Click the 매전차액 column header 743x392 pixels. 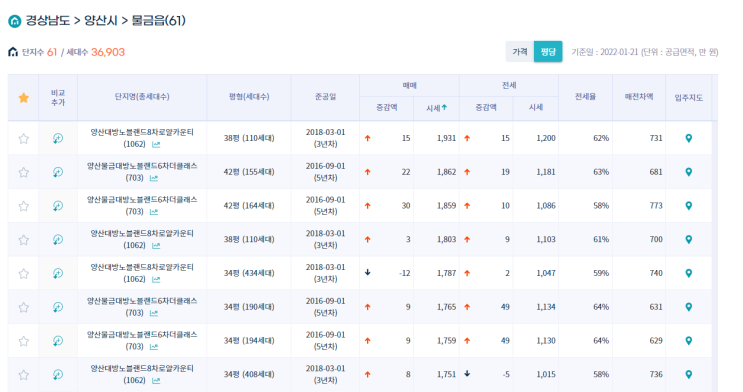[x=639, y=97]
